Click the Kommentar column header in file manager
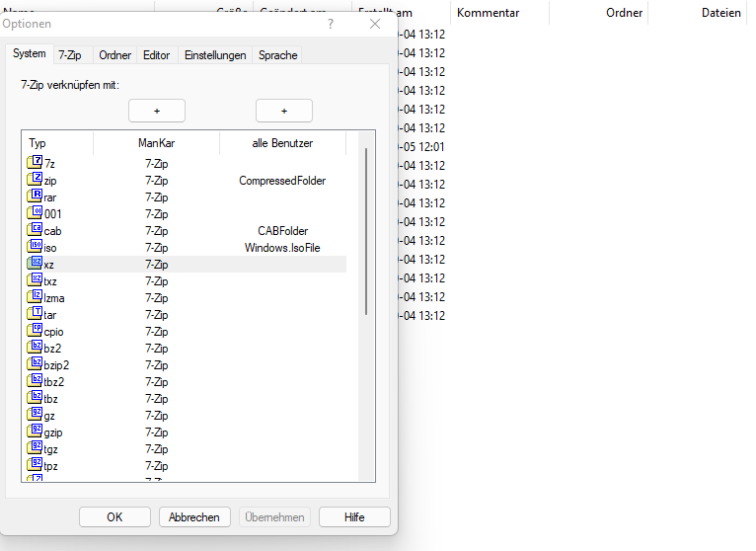The height and width of the screenshot is (551, 756). click(500, 13)
